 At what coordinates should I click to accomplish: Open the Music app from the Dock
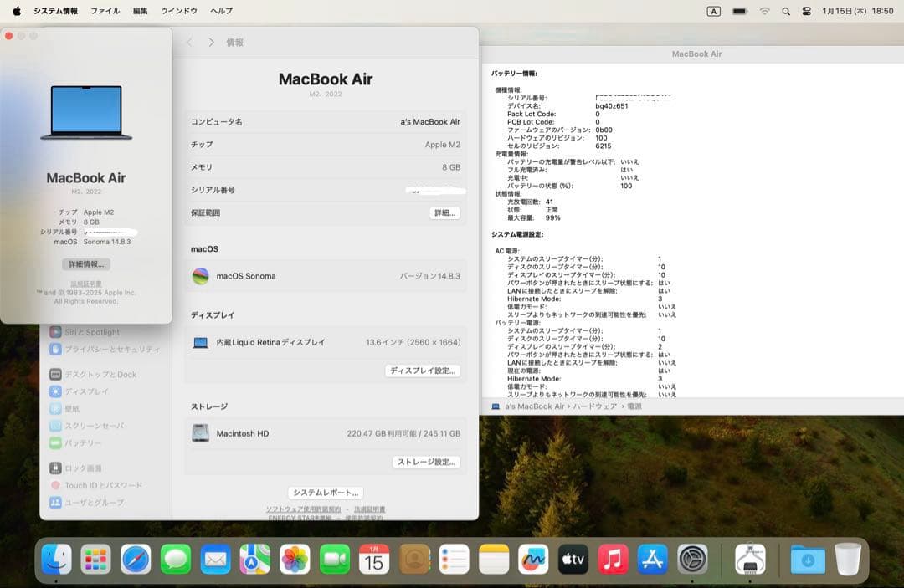[614, 560]
